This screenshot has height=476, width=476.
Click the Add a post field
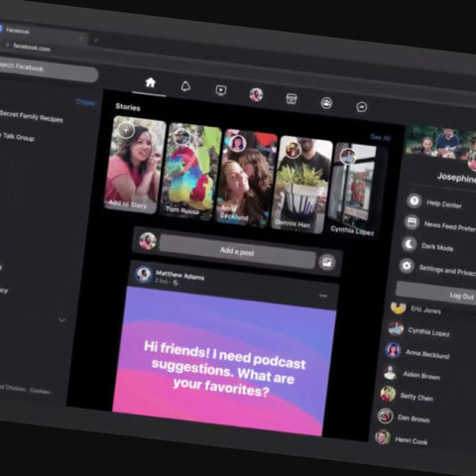(237, 252)
